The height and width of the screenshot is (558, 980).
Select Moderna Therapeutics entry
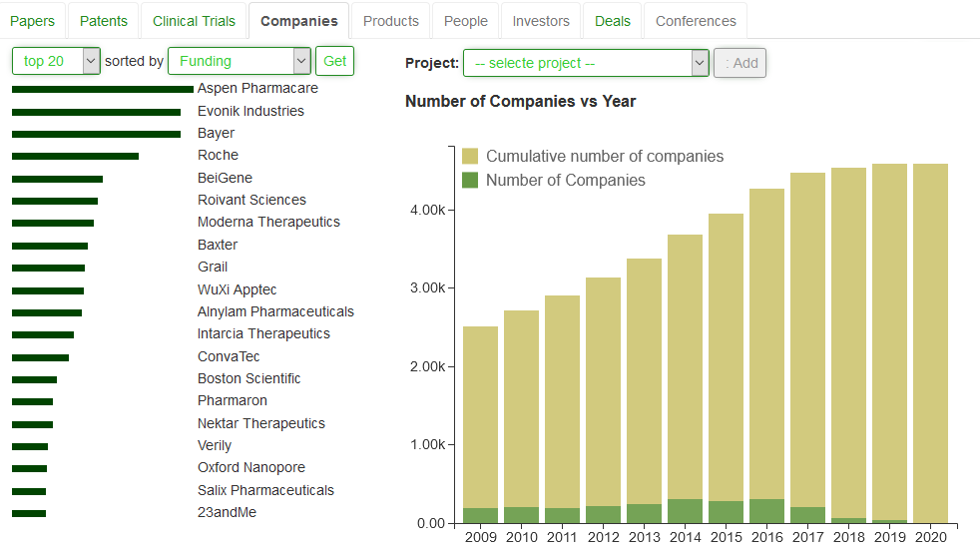click(x=268, y=222)
